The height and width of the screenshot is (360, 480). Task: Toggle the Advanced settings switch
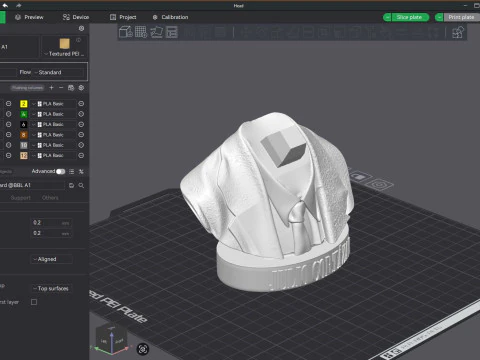pyautogui.click(x=61, y=171)
